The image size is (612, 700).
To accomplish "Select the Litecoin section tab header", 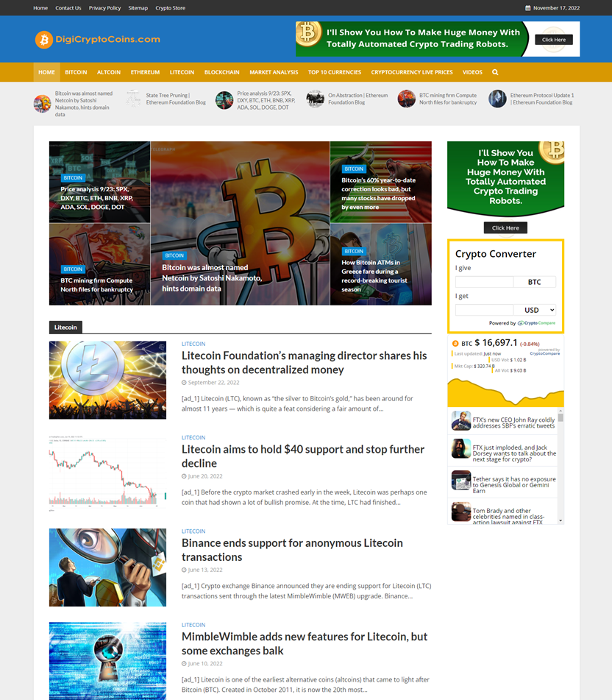I will point(65,328).
